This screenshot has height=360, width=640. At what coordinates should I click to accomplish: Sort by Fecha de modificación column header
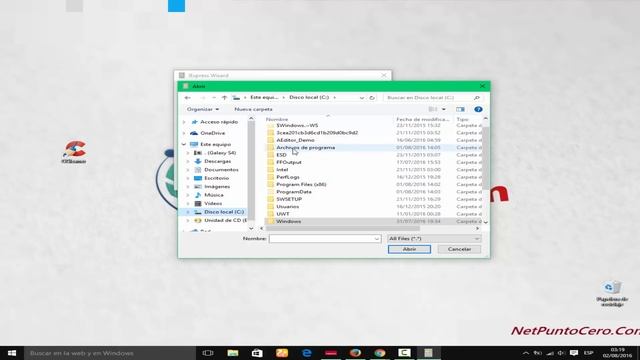tap(422, 119)
